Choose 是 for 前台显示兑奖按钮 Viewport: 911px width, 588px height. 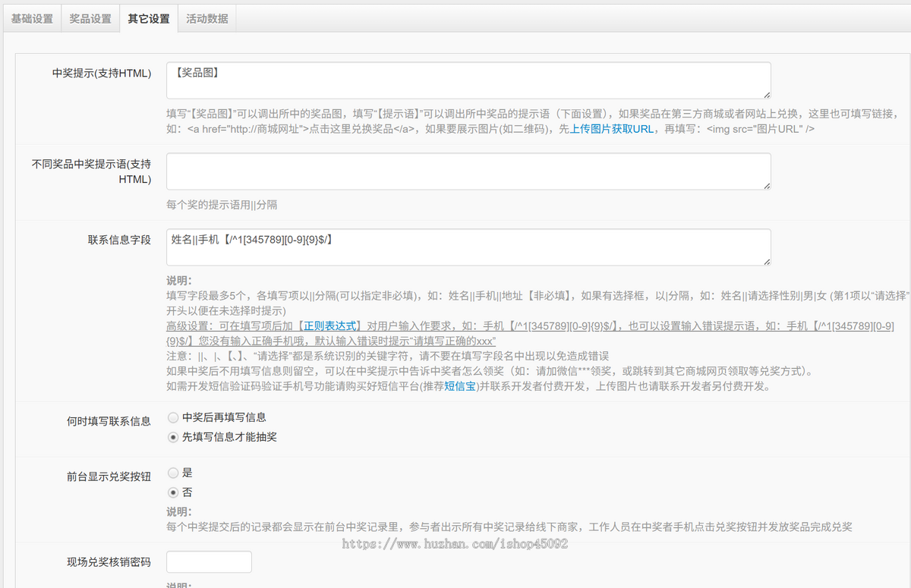173,472
